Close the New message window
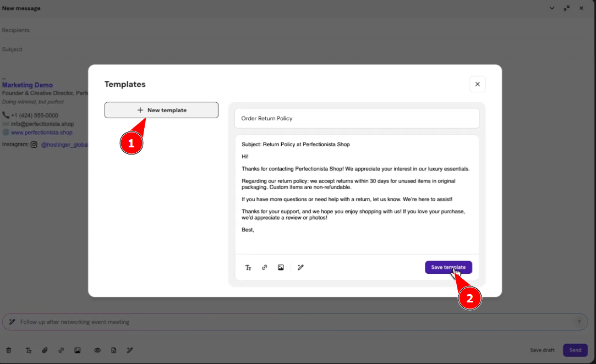Viewport: 596px width, 364px height. point(581,8)
